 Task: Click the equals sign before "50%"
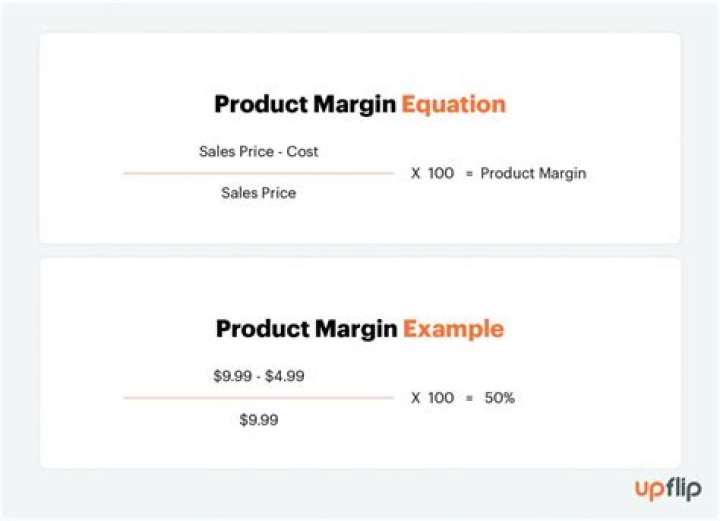point(468,398)
